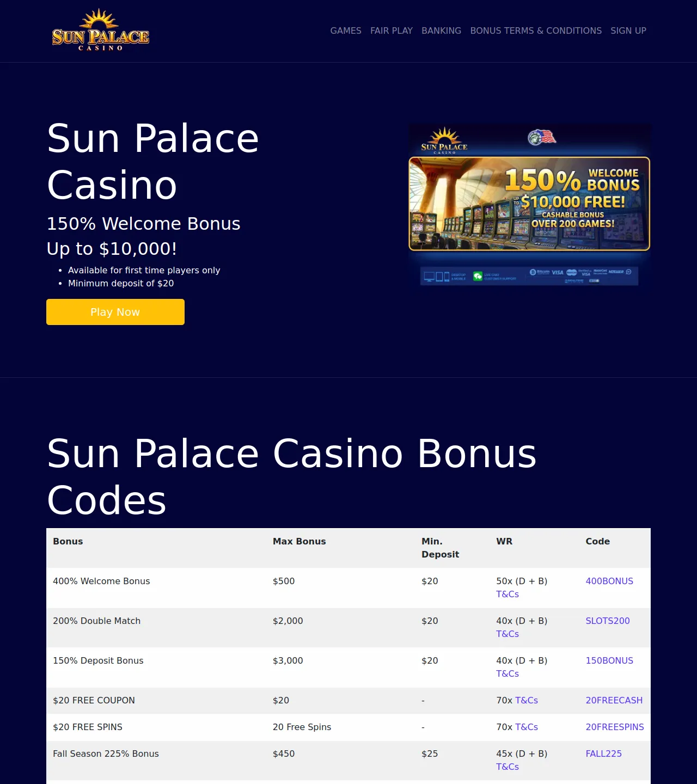View T&Cs for 150% Deposit Bonus
This screenshot has width=697, height=784.
(x=508, y=673)
